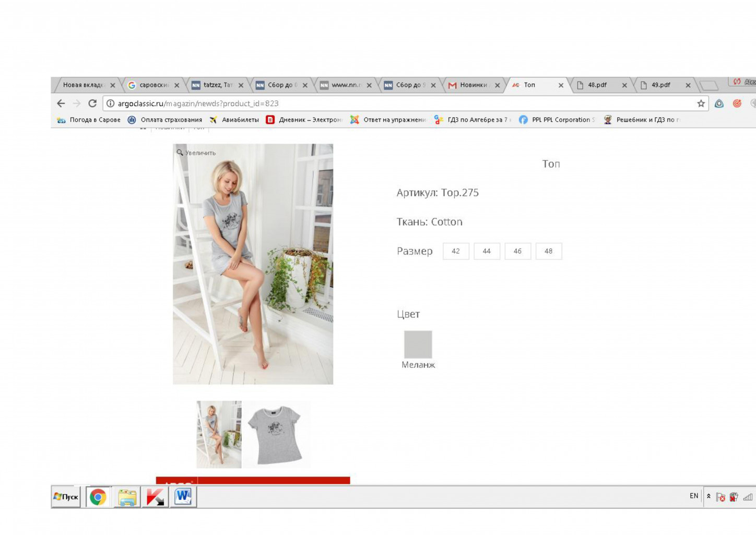Open the Дневник – Электрон bookmark
The image size is (756, 535).
tap(304, 120)
